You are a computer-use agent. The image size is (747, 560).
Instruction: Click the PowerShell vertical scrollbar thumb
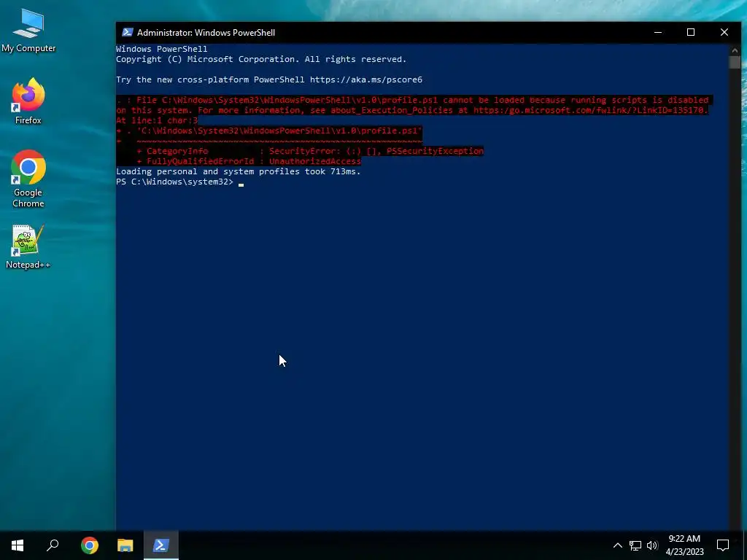[734, 62]
